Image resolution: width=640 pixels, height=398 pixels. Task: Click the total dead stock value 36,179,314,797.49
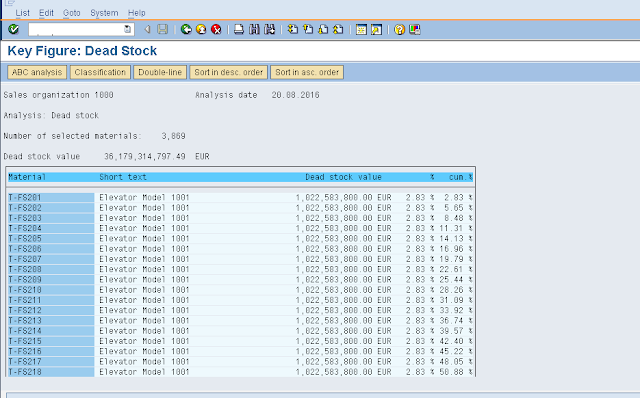(144, 157)
